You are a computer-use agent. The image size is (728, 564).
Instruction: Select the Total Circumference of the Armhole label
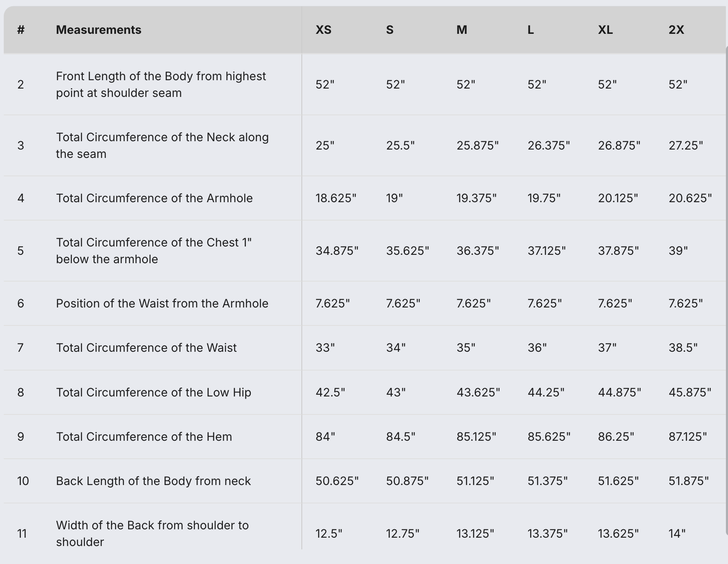(154, 198)
